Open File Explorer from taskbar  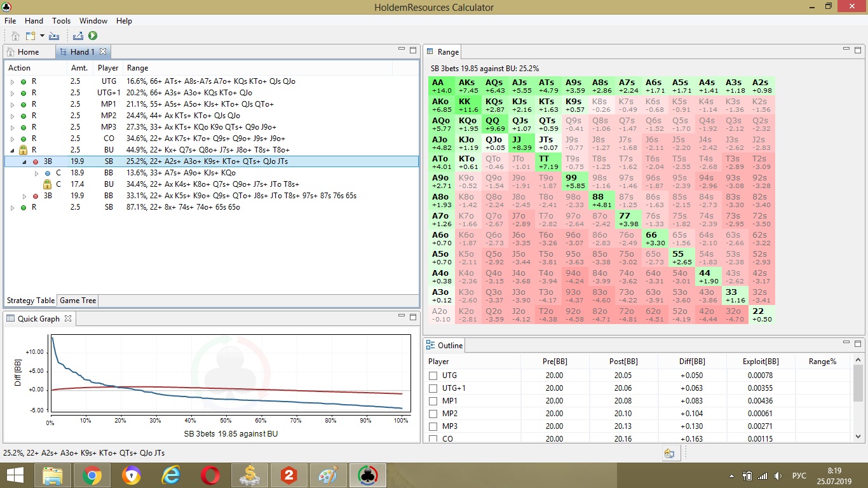[x=53, y=475]
